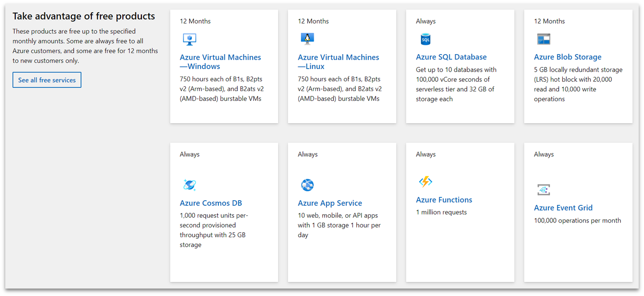Open the Azure SQL Database link
Image resolution: width=644 pixels, height=296 pixels.
(x=451, y=57)
